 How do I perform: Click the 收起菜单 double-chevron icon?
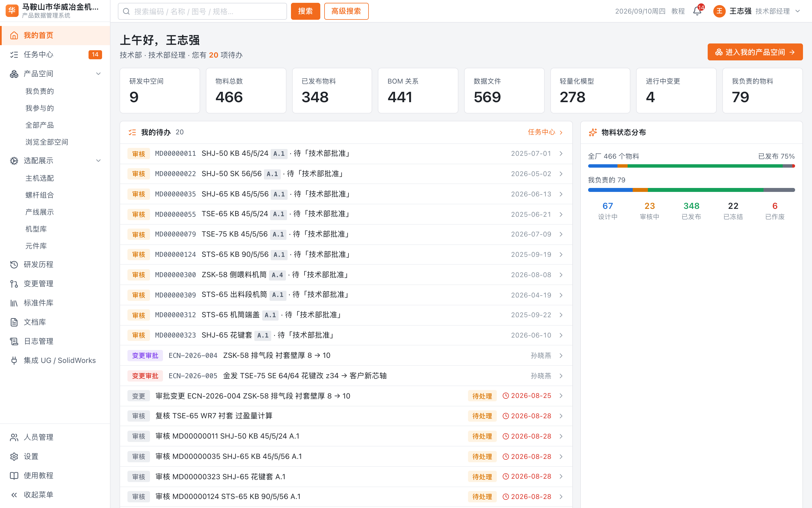14,494
